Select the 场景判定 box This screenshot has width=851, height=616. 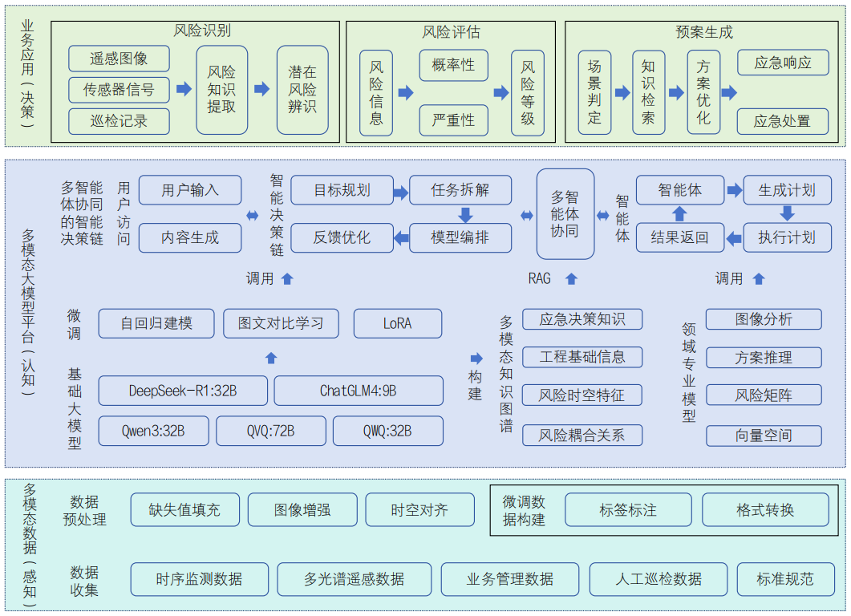[594, 92]
